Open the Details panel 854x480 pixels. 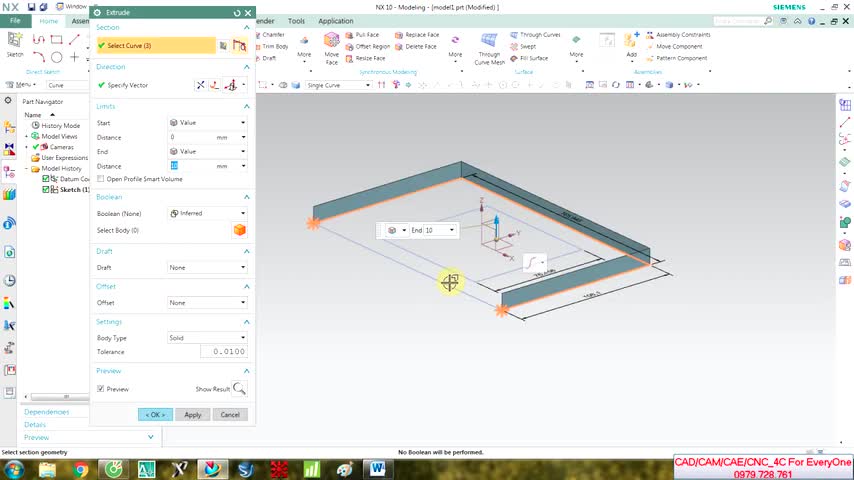pos(35,424)
